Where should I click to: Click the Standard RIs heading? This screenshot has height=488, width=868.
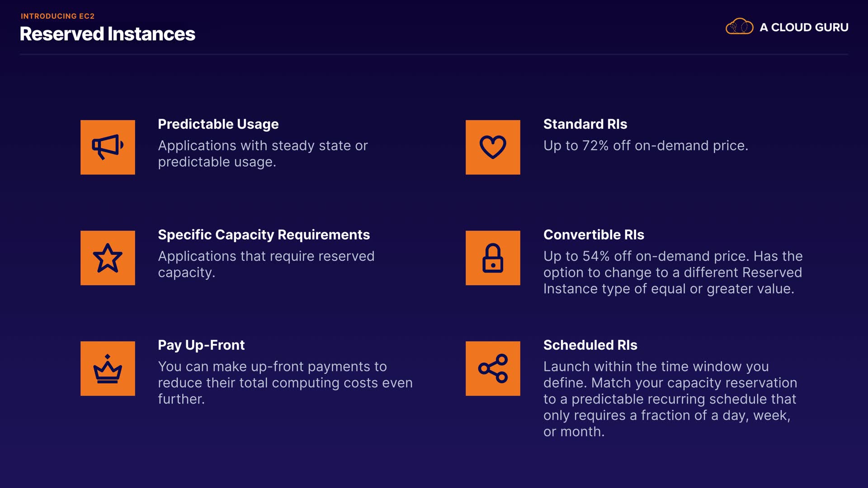click(585, 124)
